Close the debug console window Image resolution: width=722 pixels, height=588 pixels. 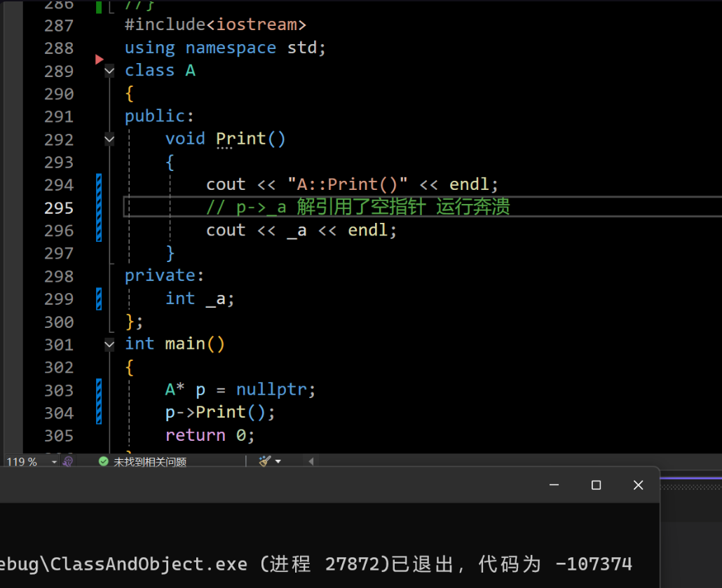coord(638,485)
